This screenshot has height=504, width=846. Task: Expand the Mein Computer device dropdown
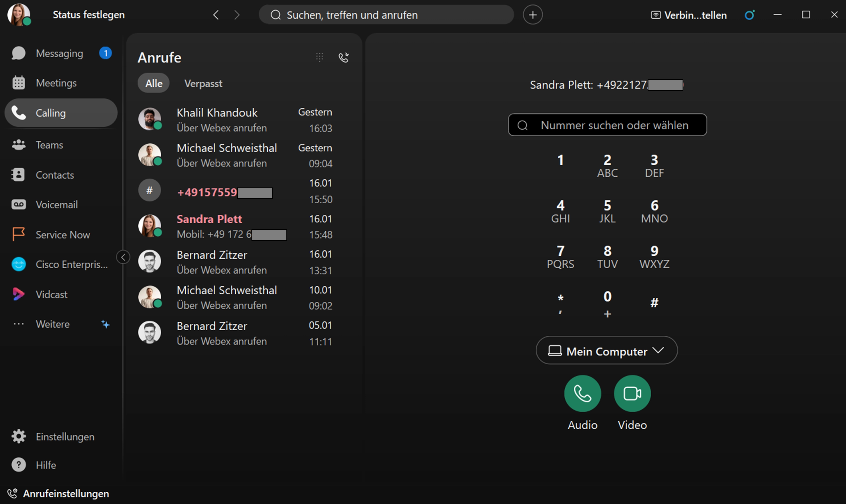pyautogui.click(x=607, y=351)
